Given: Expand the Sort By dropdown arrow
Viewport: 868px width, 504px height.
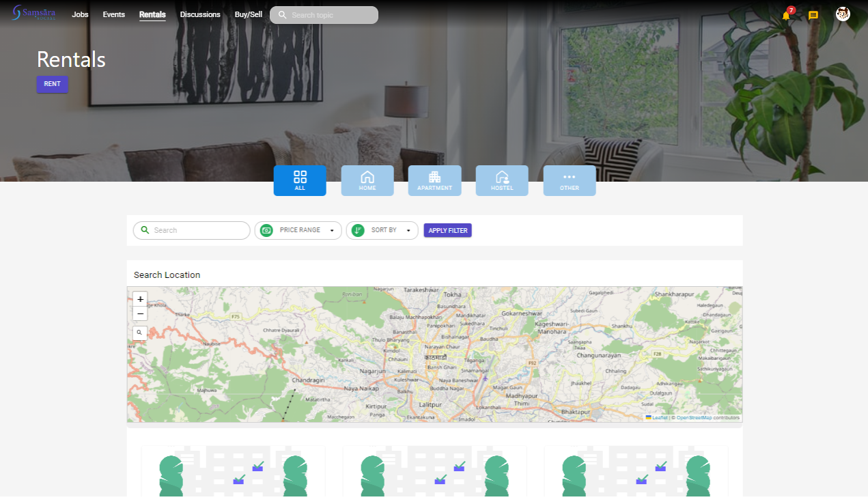Looking at the screenshot, I should coord(408,231).
